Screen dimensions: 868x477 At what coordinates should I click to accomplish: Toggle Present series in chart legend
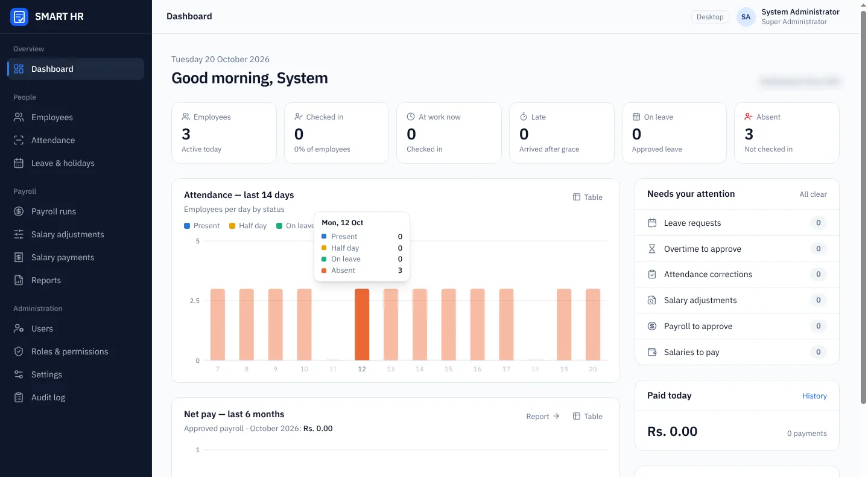201,226
